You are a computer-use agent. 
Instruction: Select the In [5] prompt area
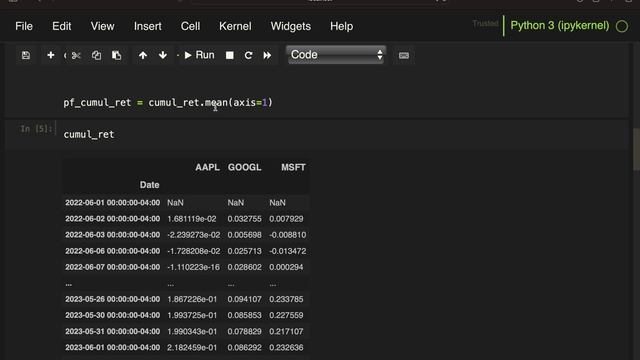(36, 129)
